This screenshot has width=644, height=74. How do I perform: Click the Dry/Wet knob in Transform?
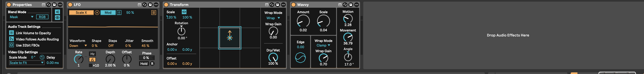(273, 57)
